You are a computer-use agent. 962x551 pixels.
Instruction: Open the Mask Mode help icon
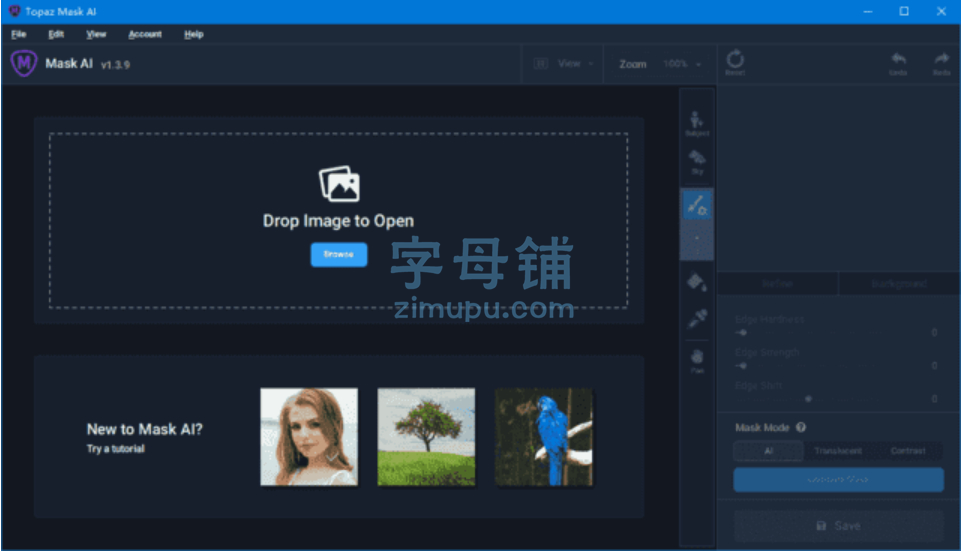click(x=801, y=427)
